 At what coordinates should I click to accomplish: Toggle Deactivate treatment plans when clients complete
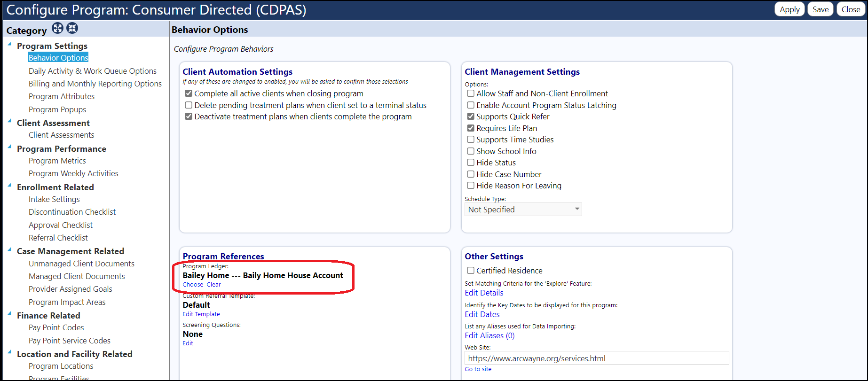(x=189, y=117)
